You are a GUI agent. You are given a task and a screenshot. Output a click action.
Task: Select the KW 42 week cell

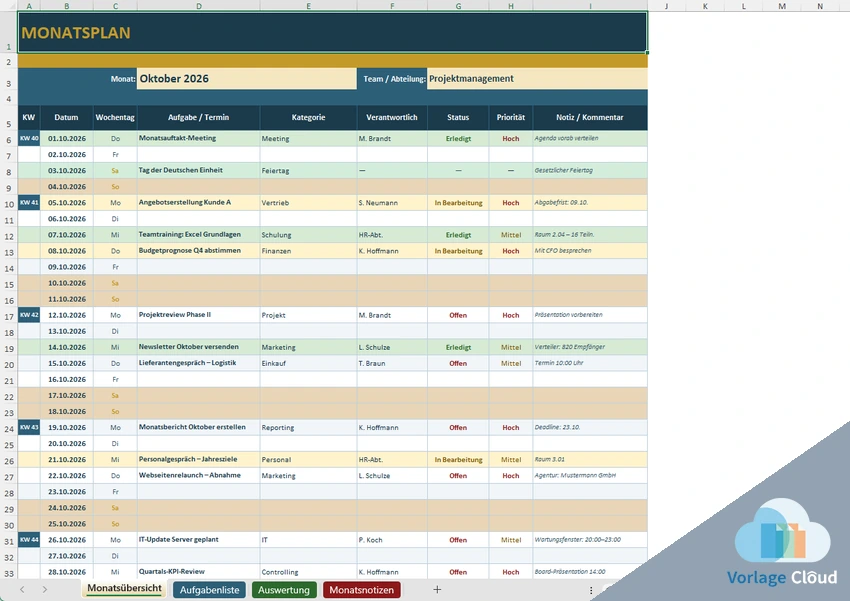tap(29, 315)
